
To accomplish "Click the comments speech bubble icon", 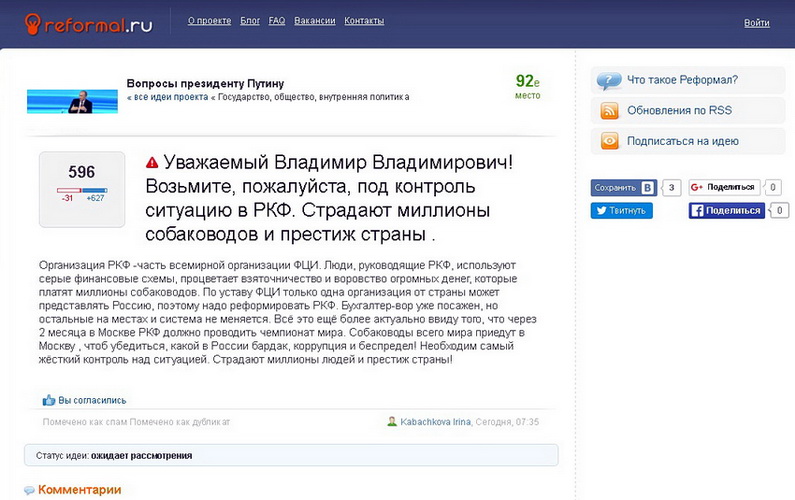I will coord(30,490).
